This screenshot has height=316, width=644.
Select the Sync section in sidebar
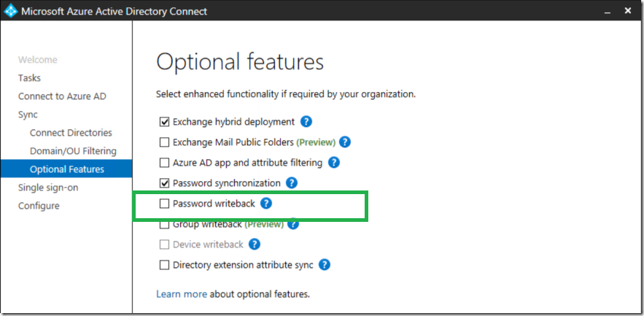click(28, 115)
